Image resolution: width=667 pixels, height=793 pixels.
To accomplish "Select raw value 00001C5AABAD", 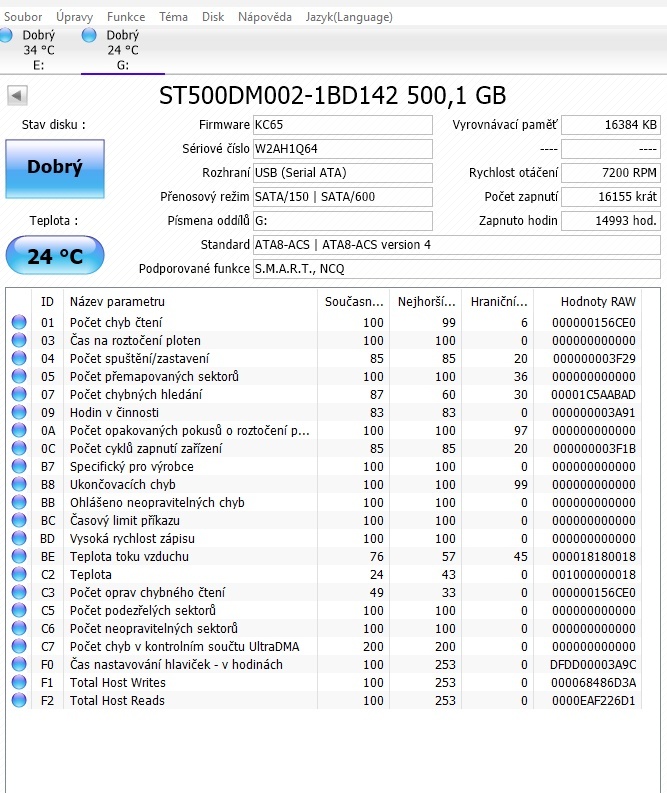I will coord(593,394).
